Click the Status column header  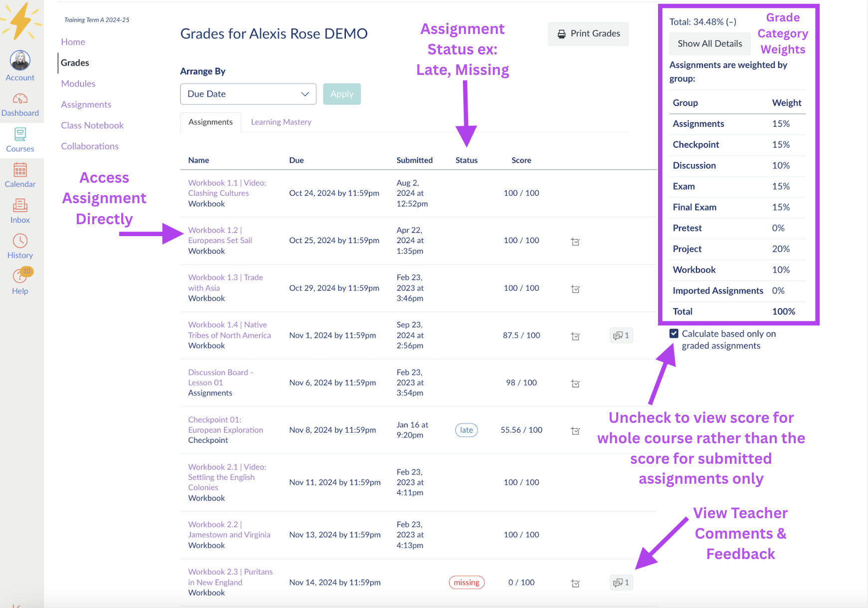pos(466,160)
